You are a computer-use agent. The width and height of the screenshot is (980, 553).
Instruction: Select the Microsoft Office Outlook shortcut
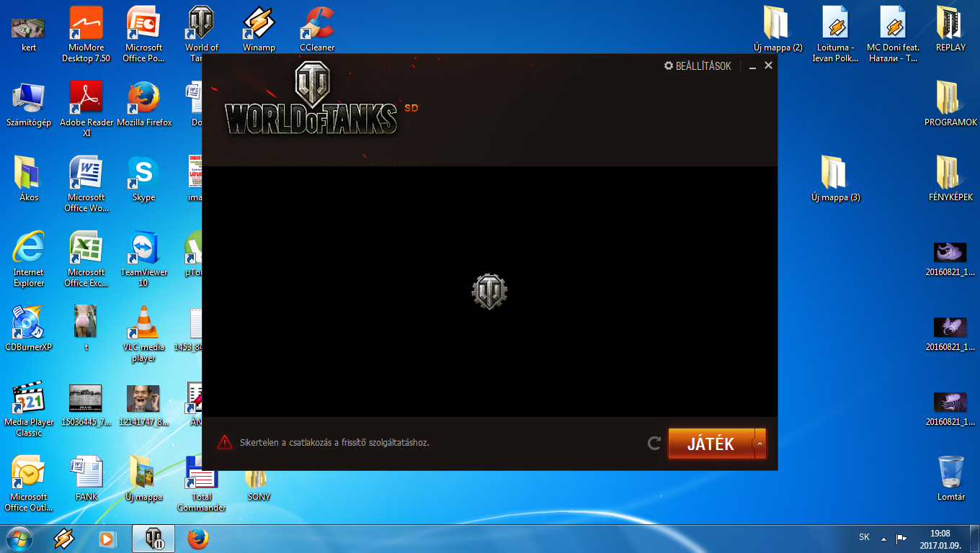click(29, 484)
